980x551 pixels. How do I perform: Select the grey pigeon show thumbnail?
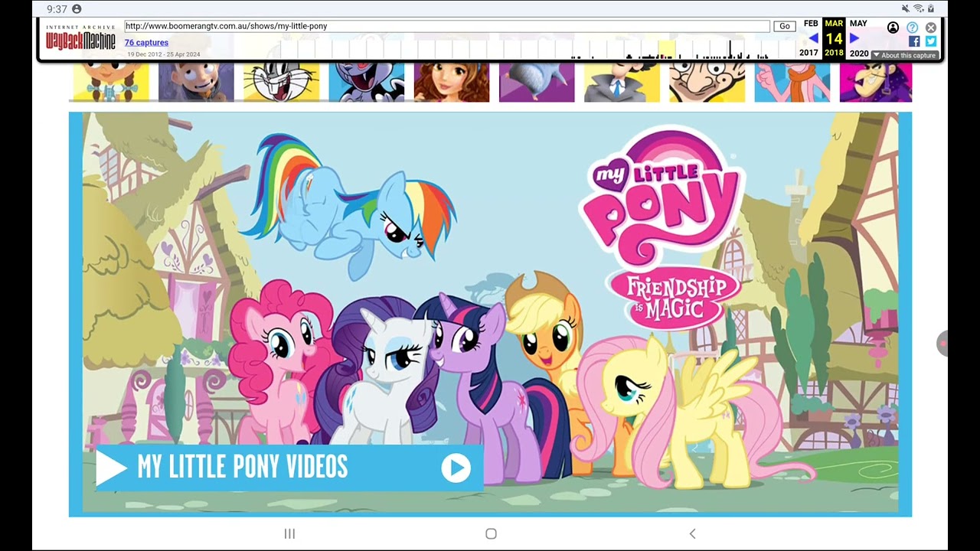pos(536,83)
